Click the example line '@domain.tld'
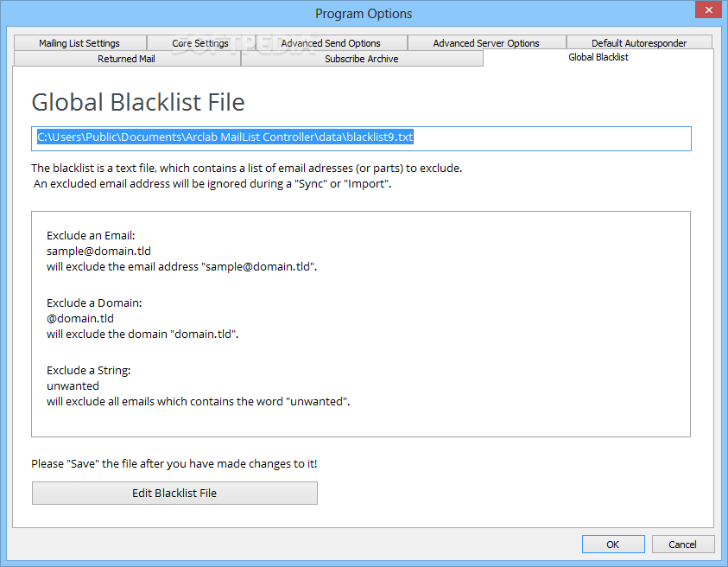Viewport: 728px width, 567px height. (79, 318)
